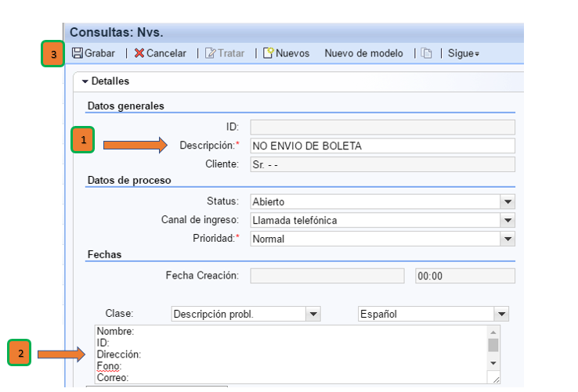Click the Nuevos new document icon
This screenshot has height=392, width=578.
click(269, 52)
